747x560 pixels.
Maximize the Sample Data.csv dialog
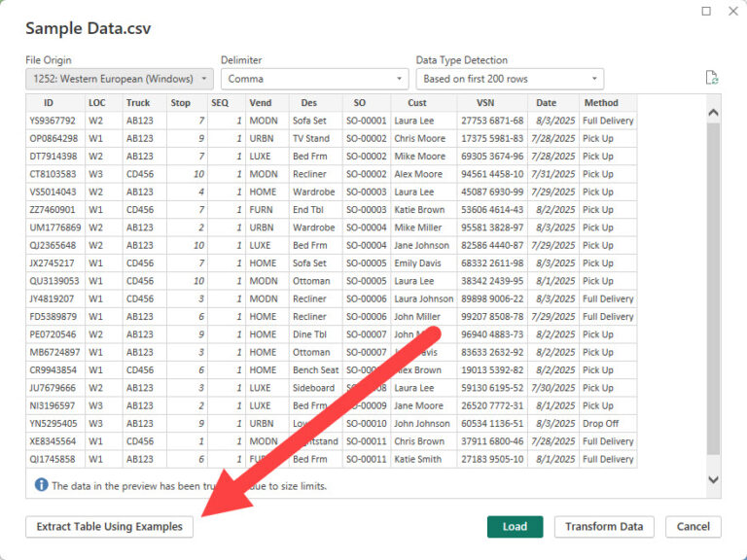tap(706, 11)
